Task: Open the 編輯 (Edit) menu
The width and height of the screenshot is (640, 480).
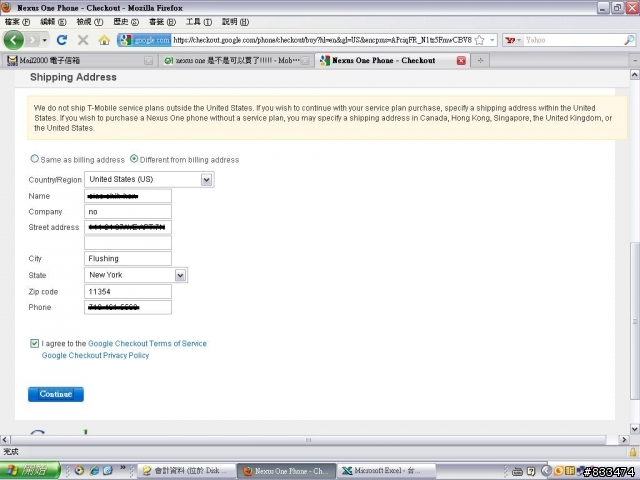Action: (x=53, y=22)
